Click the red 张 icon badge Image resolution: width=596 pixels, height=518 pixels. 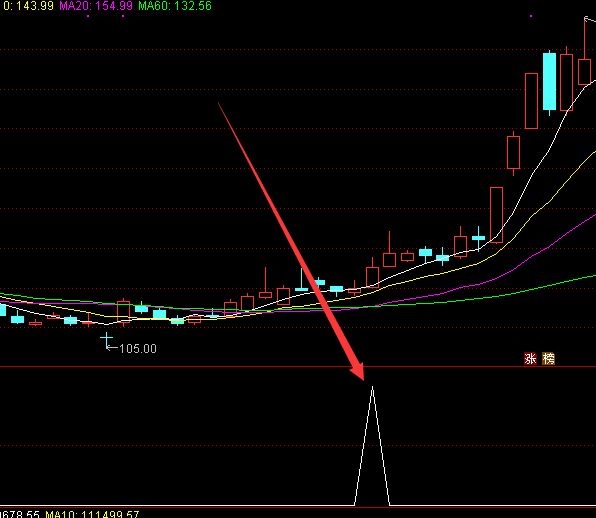click(x=530, y=358)
